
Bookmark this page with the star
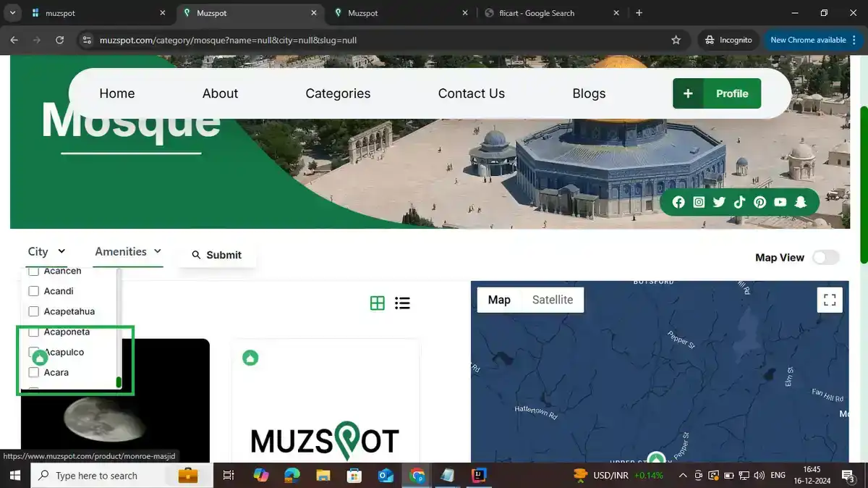[x=676, y=40]
